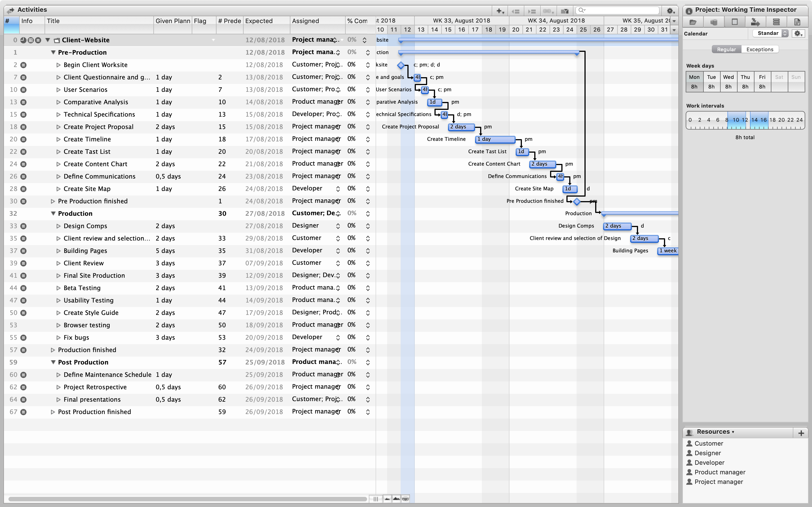The height and width of the screenshot is (507, 812).
Task: Click the outdent activity toolbar icon
Action: 516,11
